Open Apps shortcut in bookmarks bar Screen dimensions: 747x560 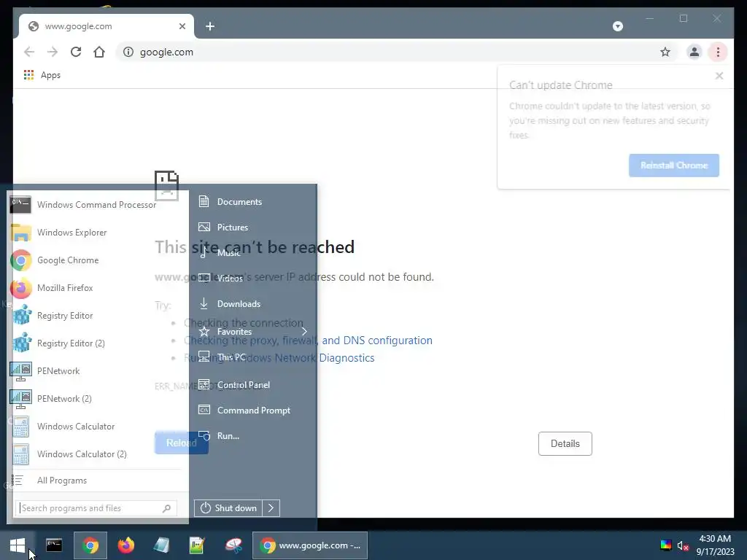click(42, 75)
